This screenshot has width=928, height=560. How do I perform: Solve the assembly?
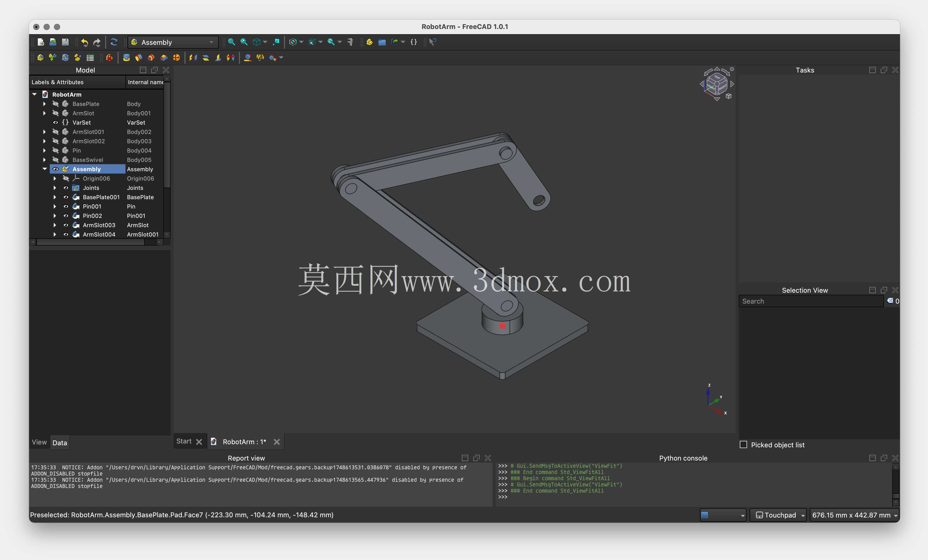pyautogui.click(x=65, y=58)
